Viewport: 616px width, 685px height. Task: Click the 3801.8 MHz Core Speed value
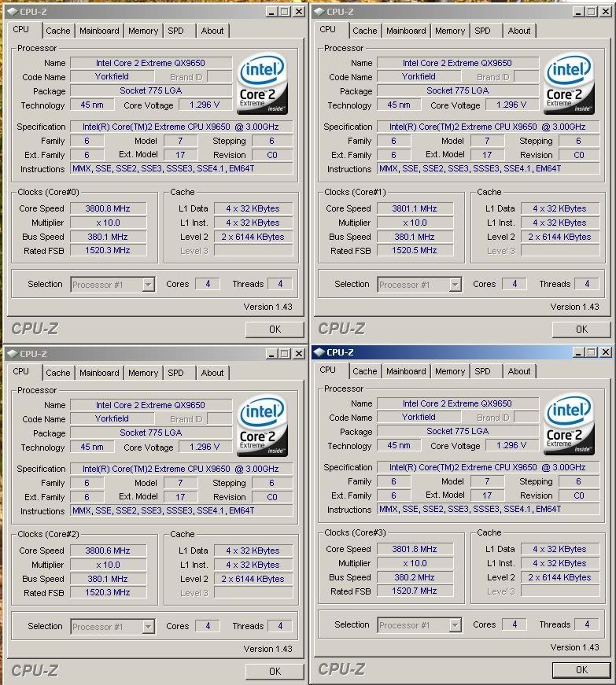[x=415, y=549]
